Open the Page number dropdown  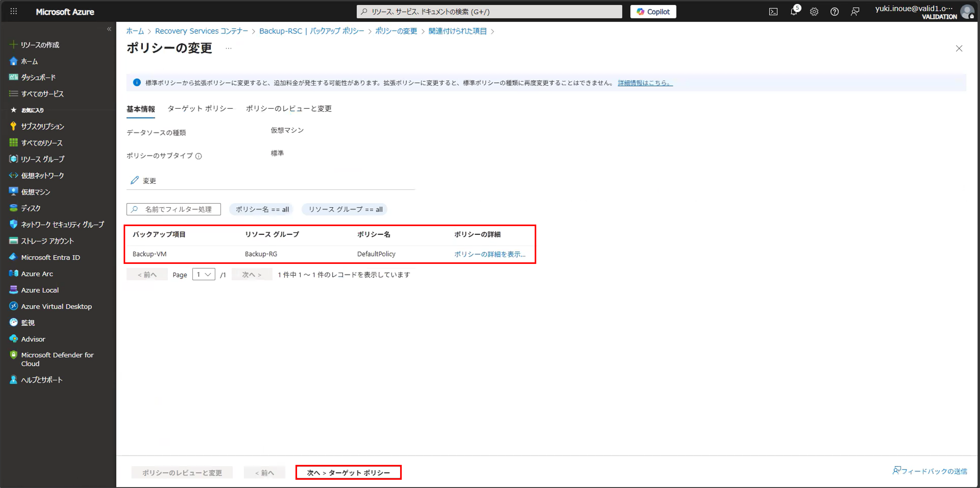203,274
